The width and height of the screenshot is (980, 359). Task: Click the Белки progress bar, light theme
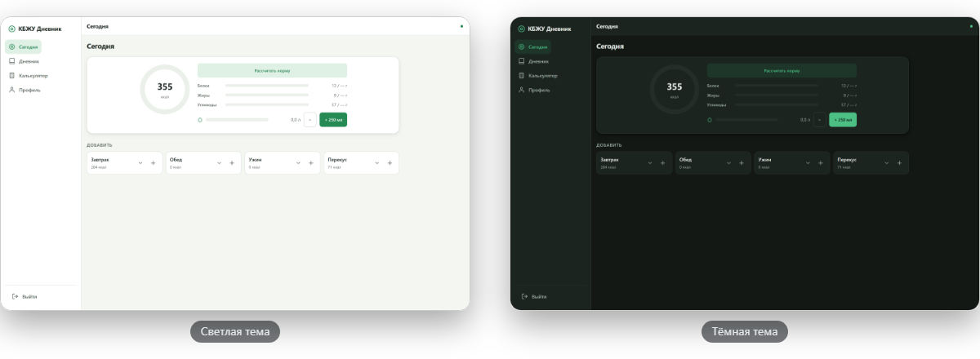[x=267, y=85]
